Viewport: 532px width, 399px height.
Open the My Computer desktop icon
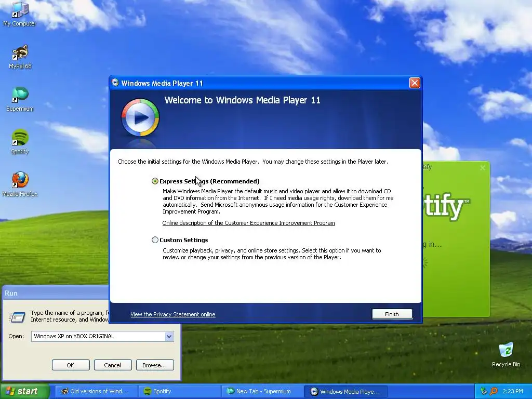(20, 14)
